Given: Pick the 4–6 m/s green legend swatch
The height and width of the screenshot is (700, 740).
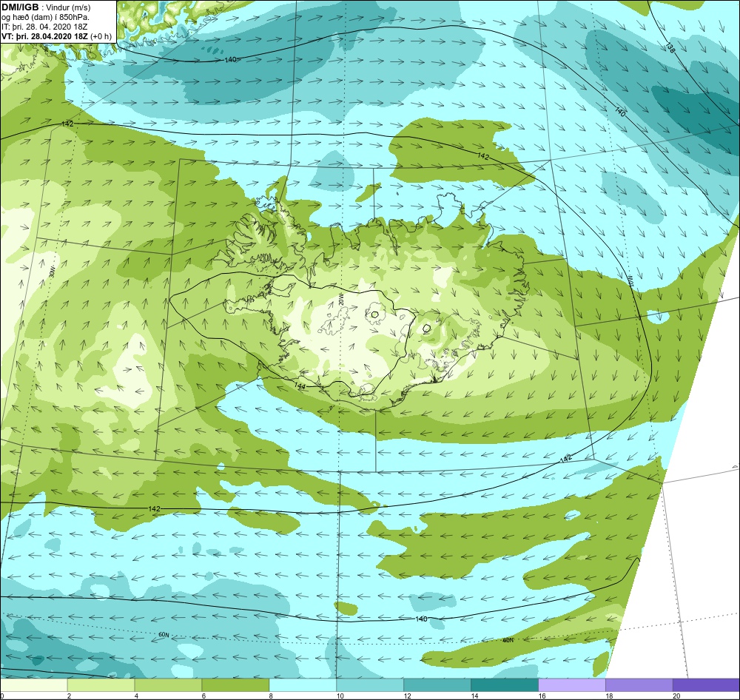Looking at the screenshot, I should [169, 684].
